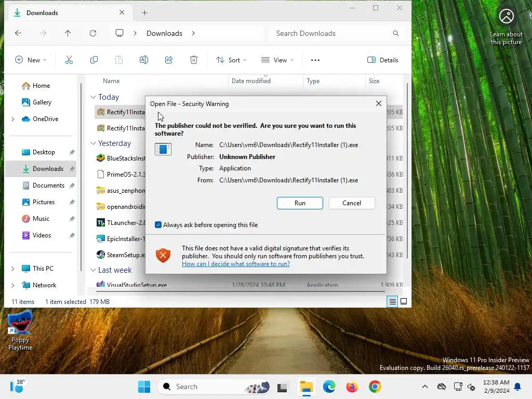Open Pictures in the sidebar
This screenshot has width=532, height=399.
coord(44,202)
